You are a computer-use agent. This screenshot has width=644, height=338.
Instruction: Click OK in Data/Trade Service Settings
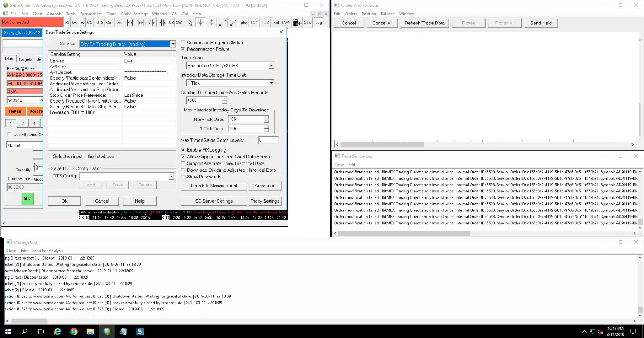65,201
